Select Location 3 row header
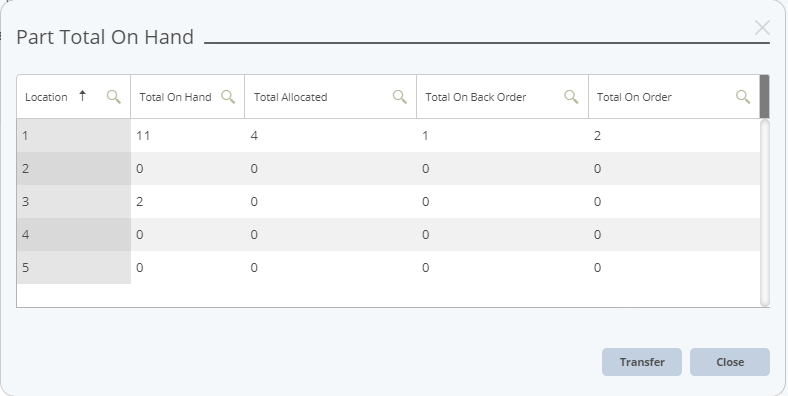Screen dimensions: 788x396 [74, 202]
